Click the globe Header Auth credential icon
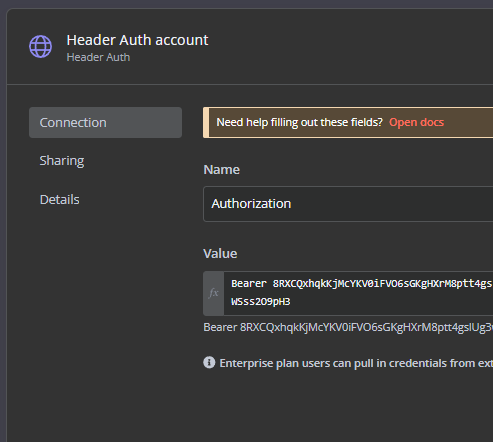Viewport: 493px width, 442px height. point(40,46)
